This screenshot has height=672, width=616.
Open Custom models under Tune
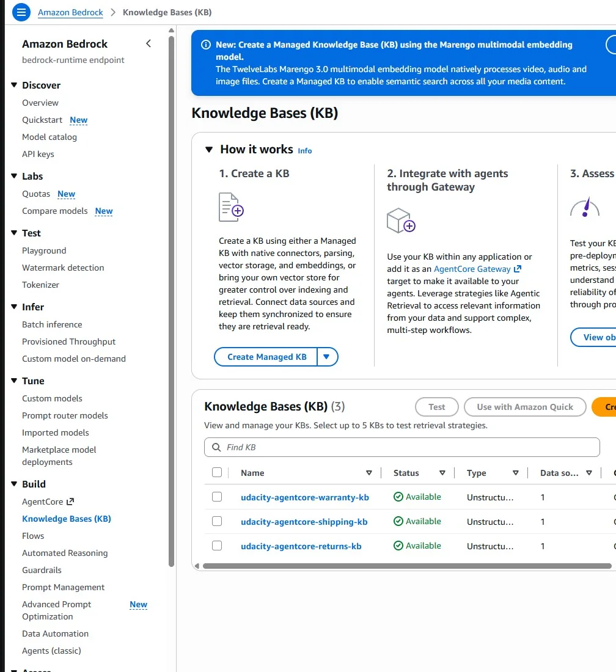click(x=52, y=398)
